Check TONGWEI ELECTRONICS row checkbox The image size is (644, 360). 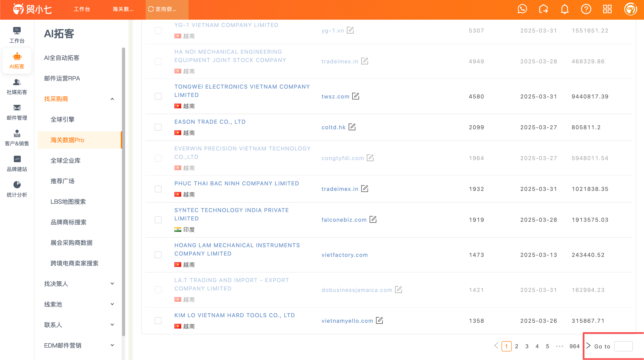158,97
